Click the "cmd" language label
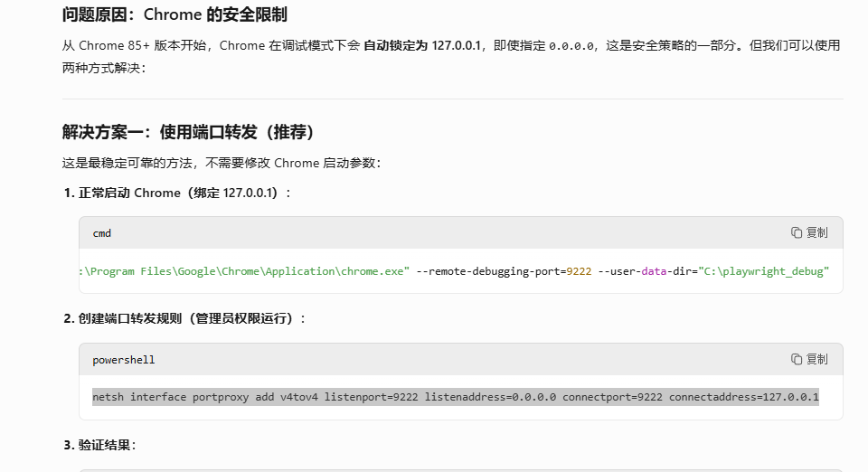The image size is (868, 472). tap(102, 233)
